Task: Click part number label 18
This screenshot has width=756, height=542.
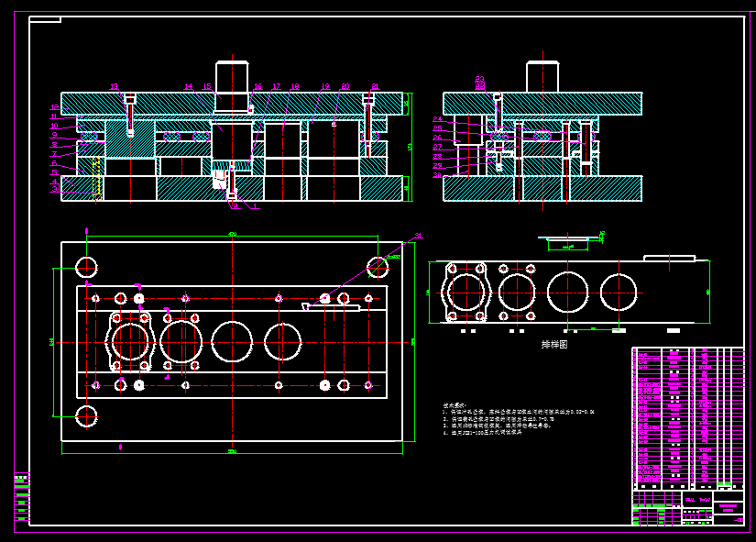Action: coord(294,87)
